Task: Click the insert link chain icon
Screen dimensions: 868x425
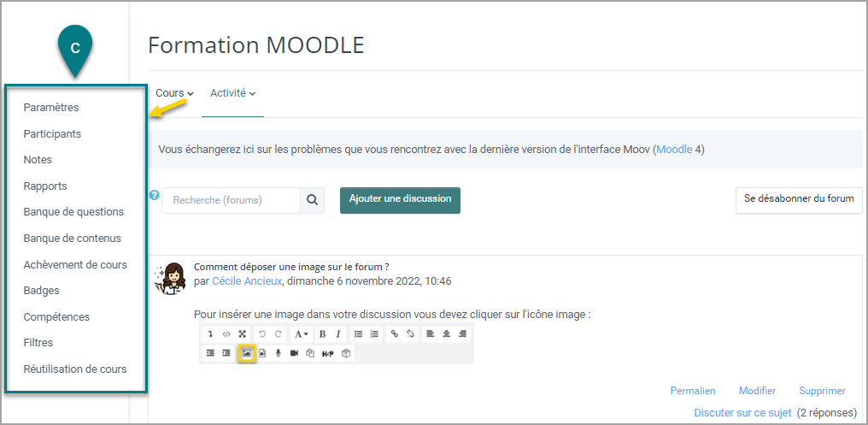Action: [395, 334]
